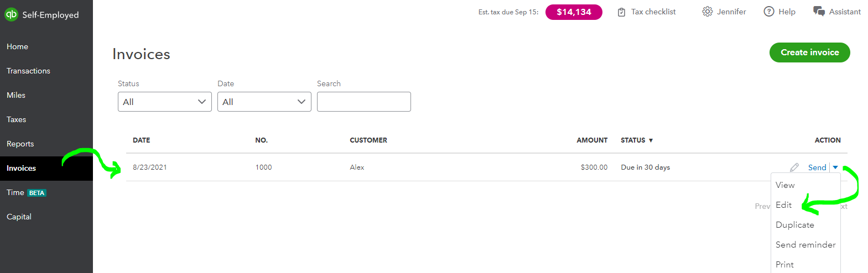Click the Send link for Alex's invoice
Viewport: 868px width, 273px height.
(x=817, y=167)
